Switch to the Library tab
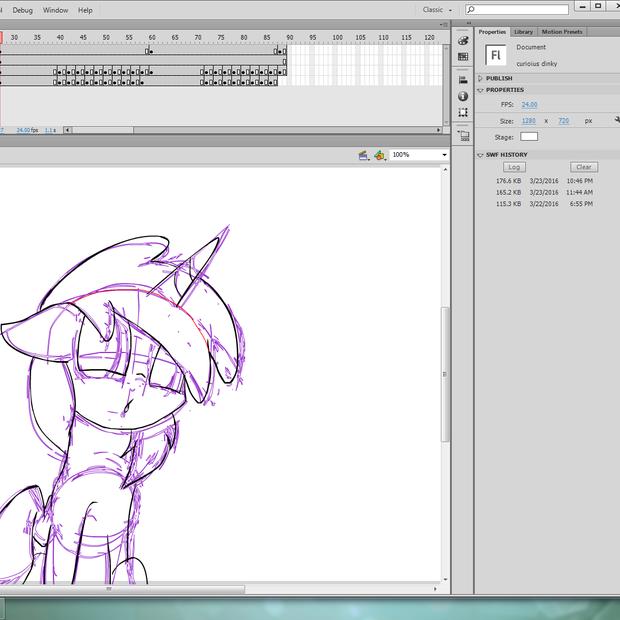 pos(524,32)
